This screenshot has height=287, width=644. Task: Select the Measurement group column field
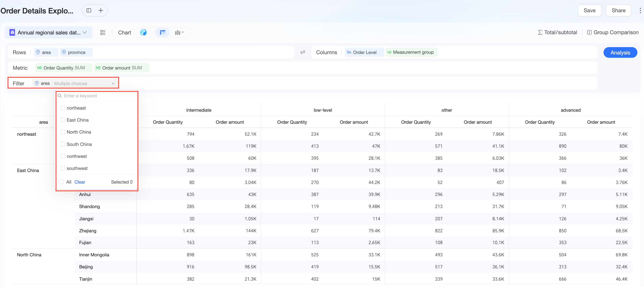click(411, 52)
